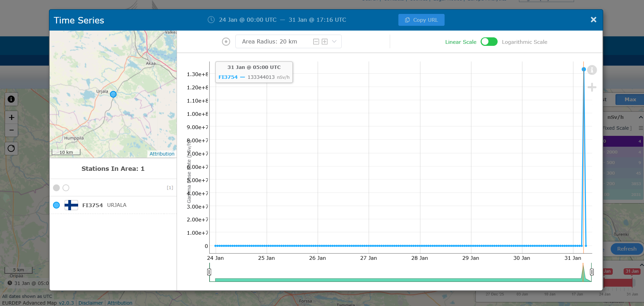
Task: Expand the Area Radius dropdown chevron
Action: point(334,41)
